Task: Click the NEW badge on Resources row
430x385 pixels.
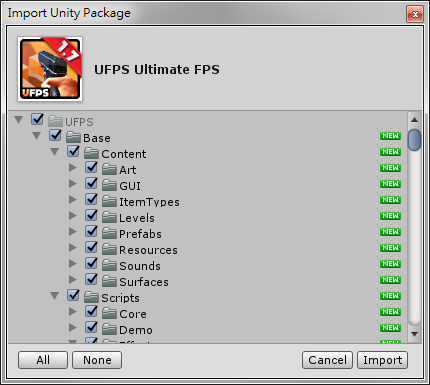Action: click(x=390, y=248)
